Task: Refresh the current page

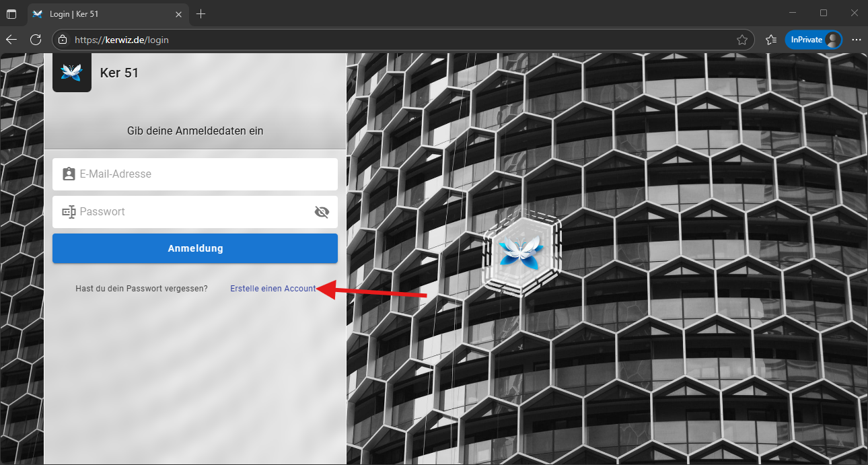Action: pos(36,40)
